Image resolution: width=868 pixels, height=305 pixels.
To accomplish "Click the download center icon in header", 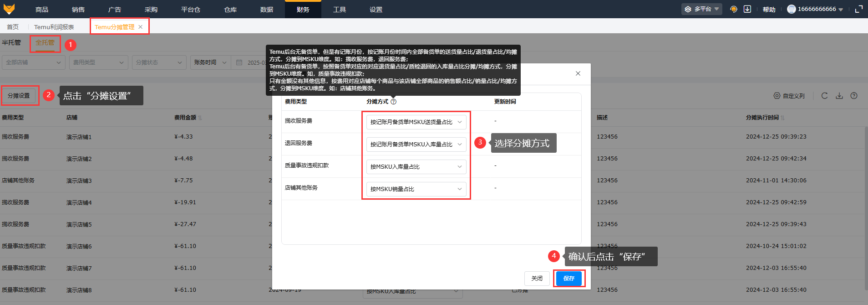I will [x=747, y=9].
